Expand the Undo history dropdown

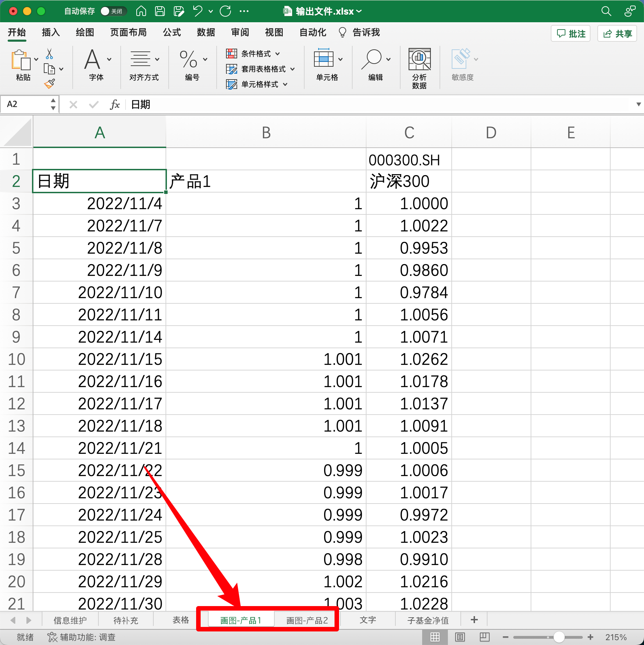(210, 11)
